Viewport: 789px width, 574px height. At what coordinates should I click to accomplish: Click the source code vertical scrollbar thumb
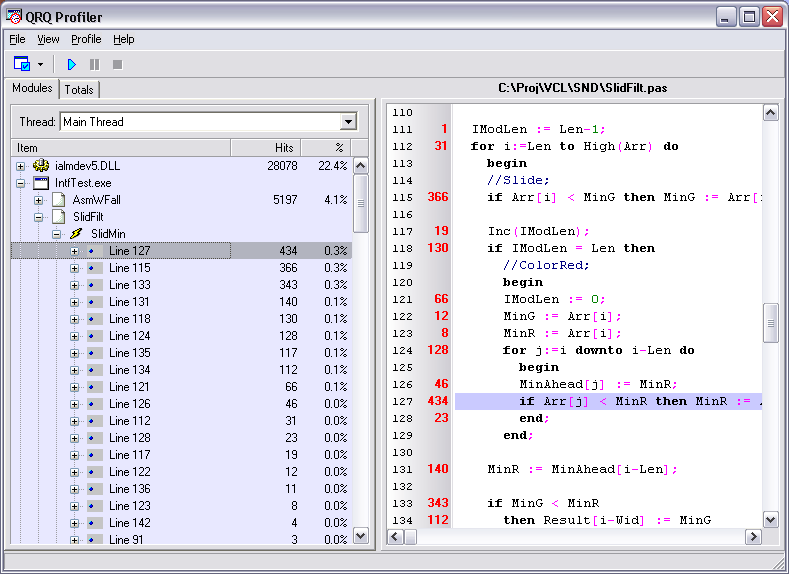[x=770, y=322]
